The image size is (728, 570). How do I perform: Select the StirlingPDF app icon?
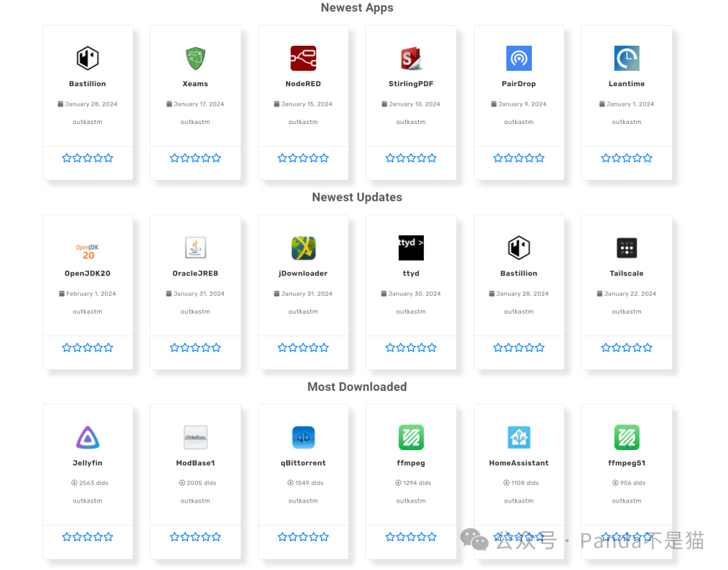click(x=411, y=58)
